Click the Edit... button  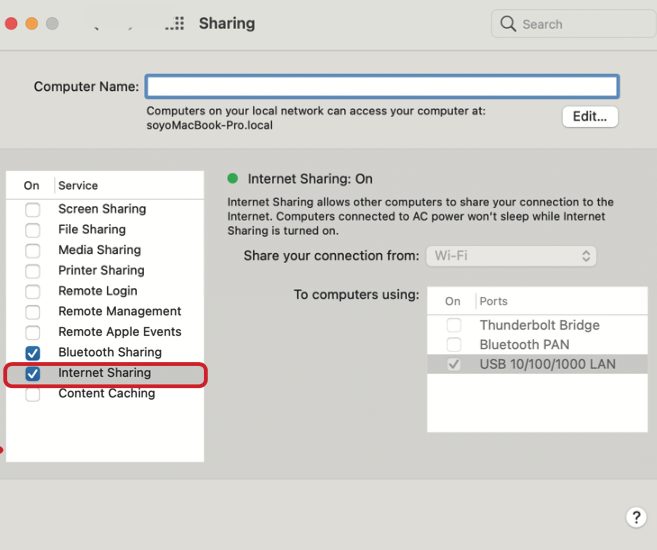pos(590,116)
